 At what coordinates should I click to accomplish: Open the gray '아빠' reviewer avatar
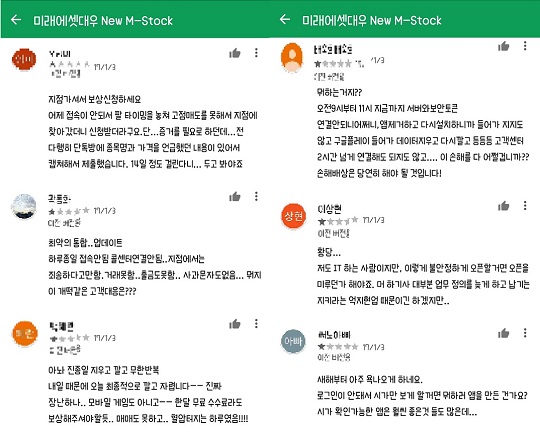coord(293,341)
